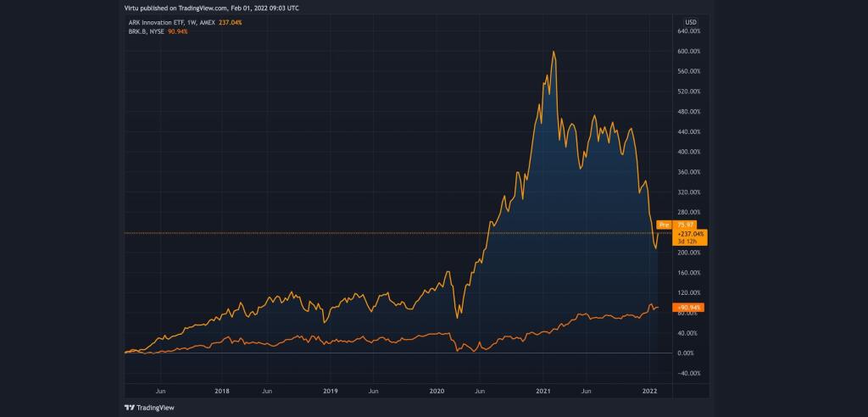The width and height of the screenshot is (868, 417).
Task: Click the 90.94% value in BRK.B legend
Action: point(178,31)
